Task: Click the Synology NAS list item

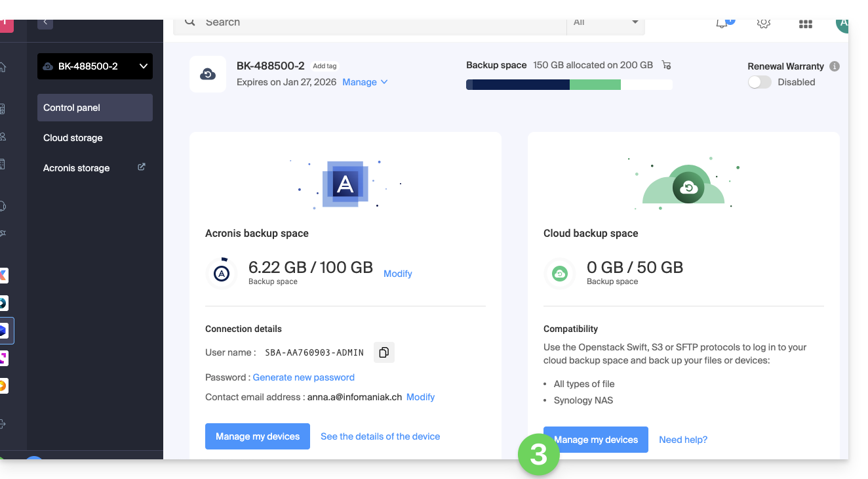Action: click(583, 400)
